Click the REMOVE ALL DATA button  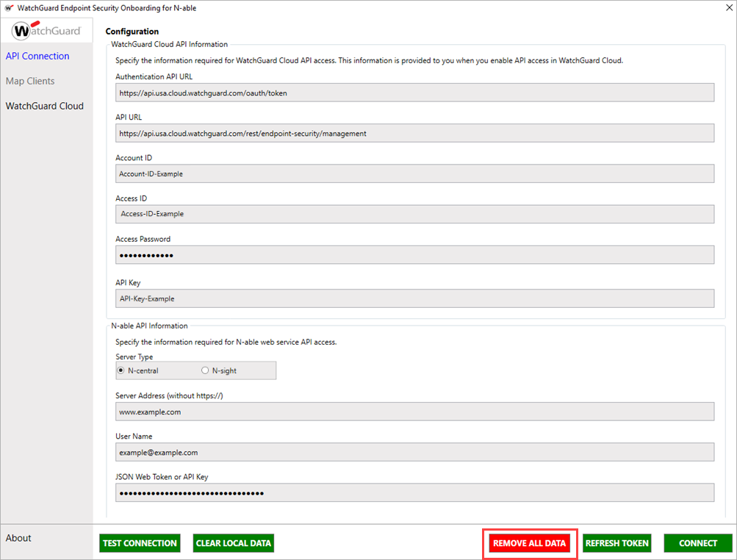click(530, 543)
